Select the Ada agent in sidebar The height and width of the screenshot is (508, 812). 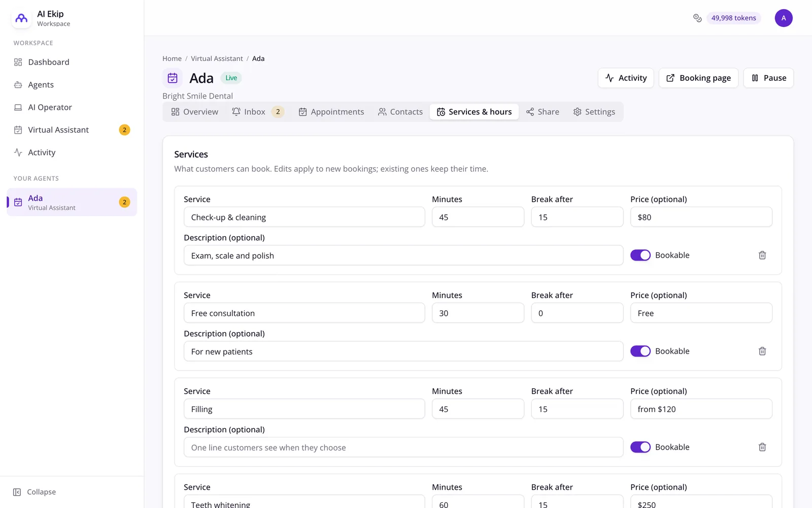coord(72,202)
